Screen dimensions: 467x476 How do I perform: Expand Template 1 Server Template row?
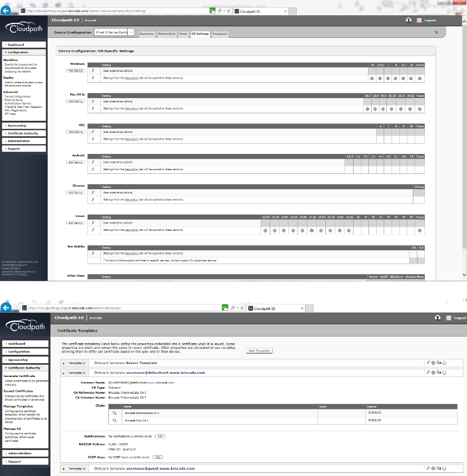(x=63, y=364)
